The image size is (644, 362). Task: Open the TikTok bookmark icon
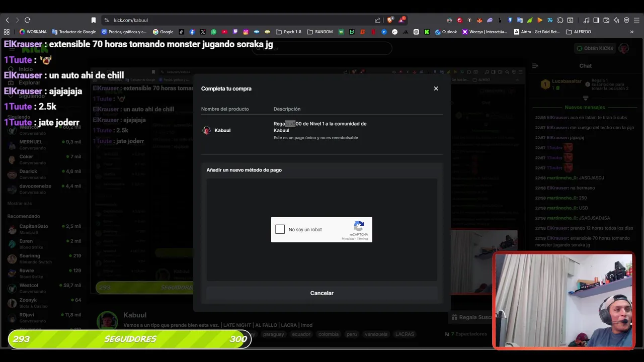click(x=181, y=32)
